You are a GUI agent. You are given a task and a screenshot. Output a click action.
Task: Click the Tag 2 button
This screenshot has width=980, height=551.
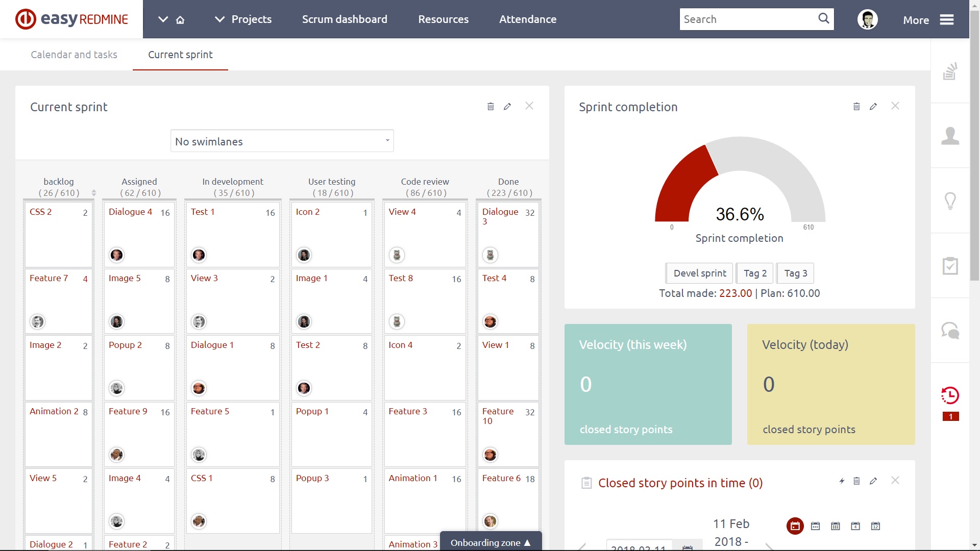point(755,273)
